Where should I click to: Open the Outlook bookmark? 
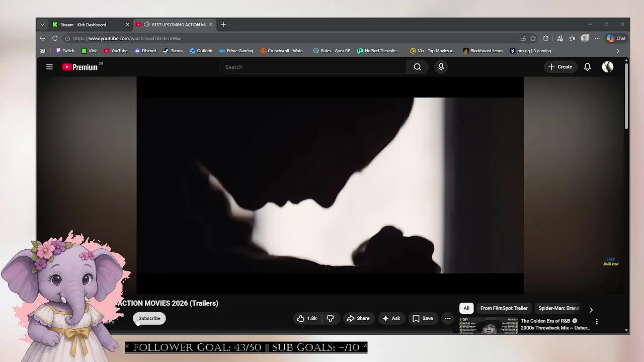(201, 51)
